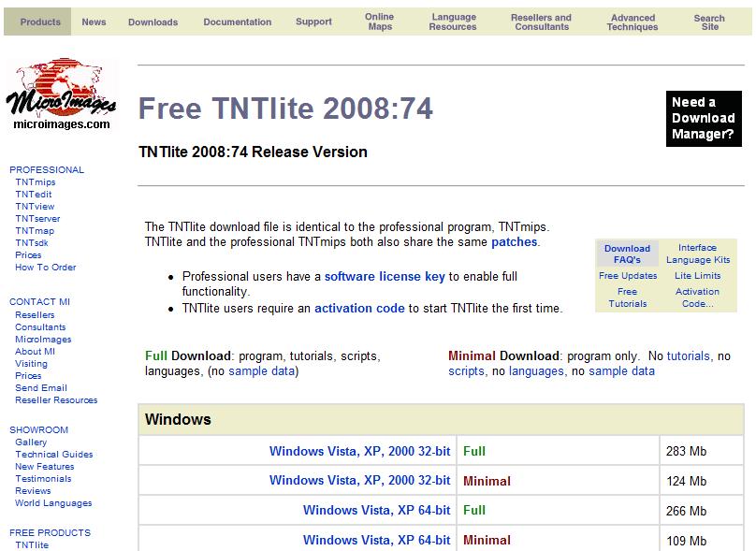
Task: Download Windows 64-bit Full version, 266 Mb
Action: (x=376, y=510)
